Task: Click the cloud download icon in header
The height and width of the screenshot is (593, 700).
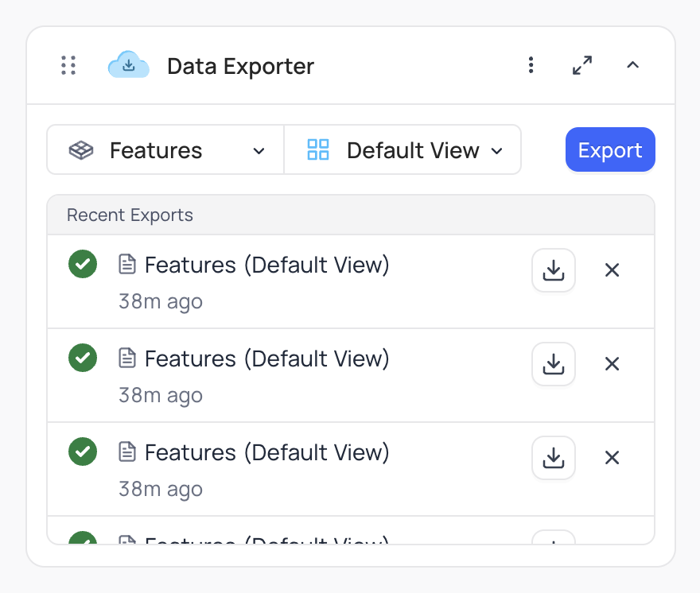Action: [128, 65]
